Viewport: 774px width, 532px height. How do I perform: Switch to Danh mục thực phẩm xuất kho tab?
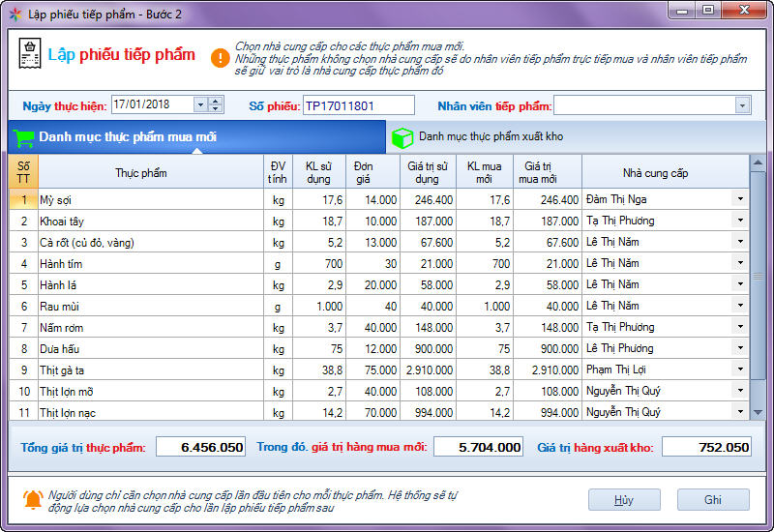click(491, 137)
